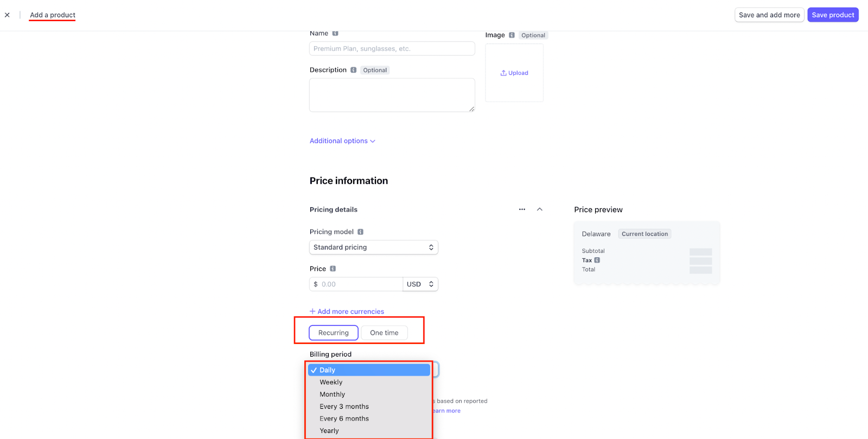This screenshot has height=439, width=868.
Task: Click the info icon next to Image
Action: click(x=512, y=35)
